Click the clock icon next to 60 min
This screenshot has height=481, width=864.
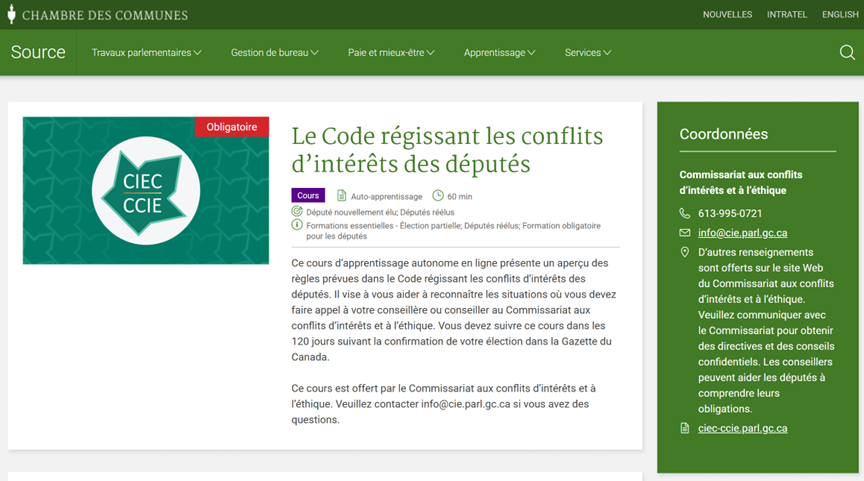[x=438, y=196]
